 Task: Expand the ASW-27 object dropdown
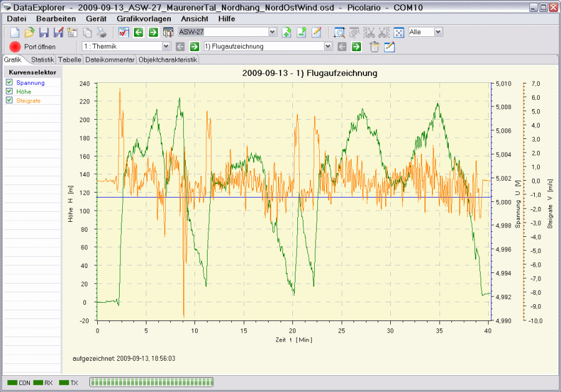(x=272, y=32)
